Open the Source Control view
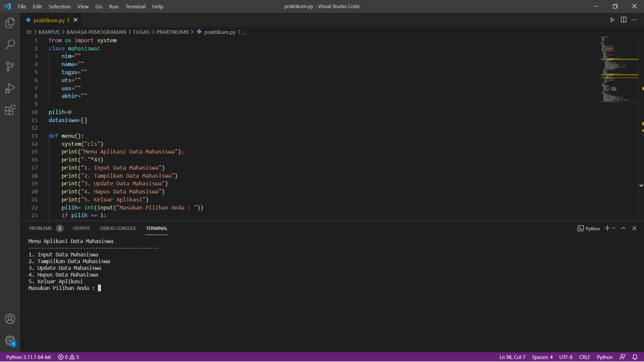 click(10, 66)
